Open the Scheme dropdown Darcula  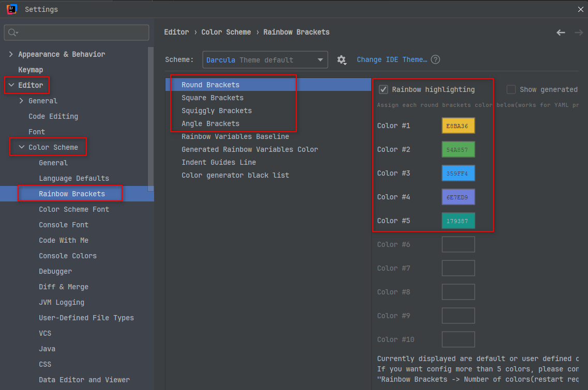265,60
